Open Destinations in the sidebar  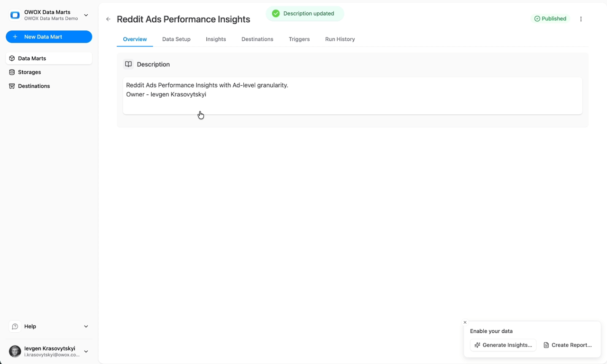coord(49,86)
